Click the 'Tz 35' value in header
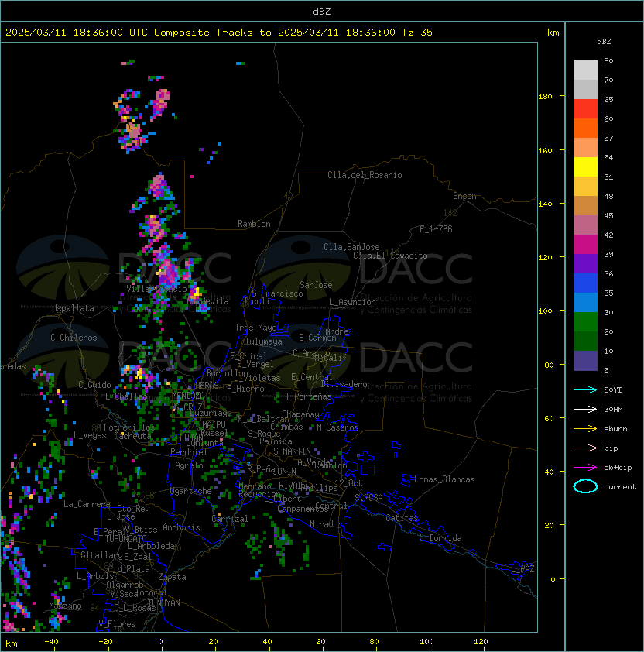Screen dimensions: 644x652 click(417, 33)
